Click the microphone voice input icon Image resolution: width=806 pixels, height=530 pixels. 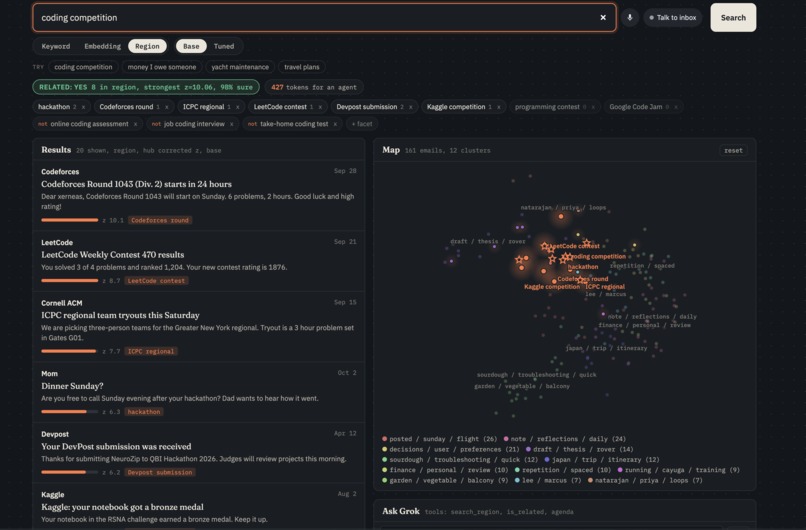[630, 17]
